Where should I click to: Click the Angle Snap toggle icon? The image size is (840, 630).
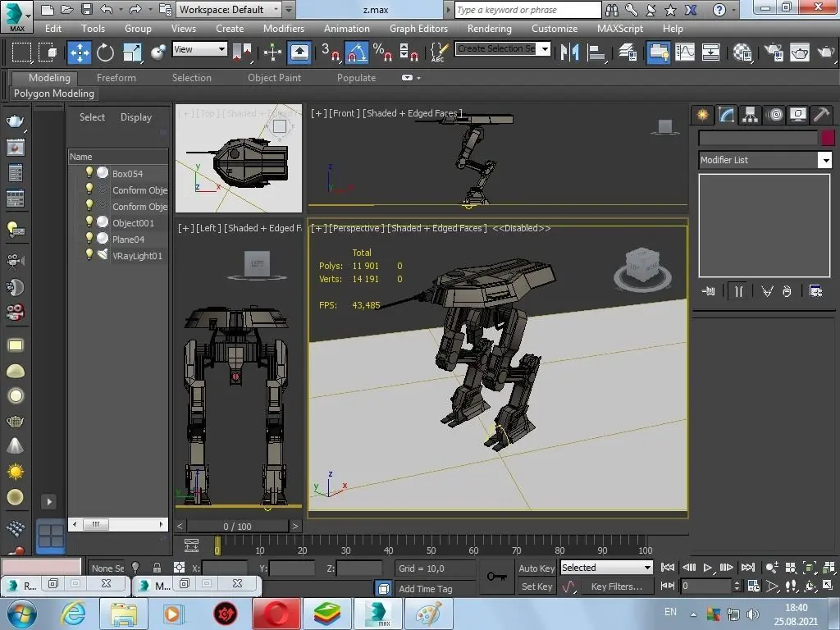[357, 52]
